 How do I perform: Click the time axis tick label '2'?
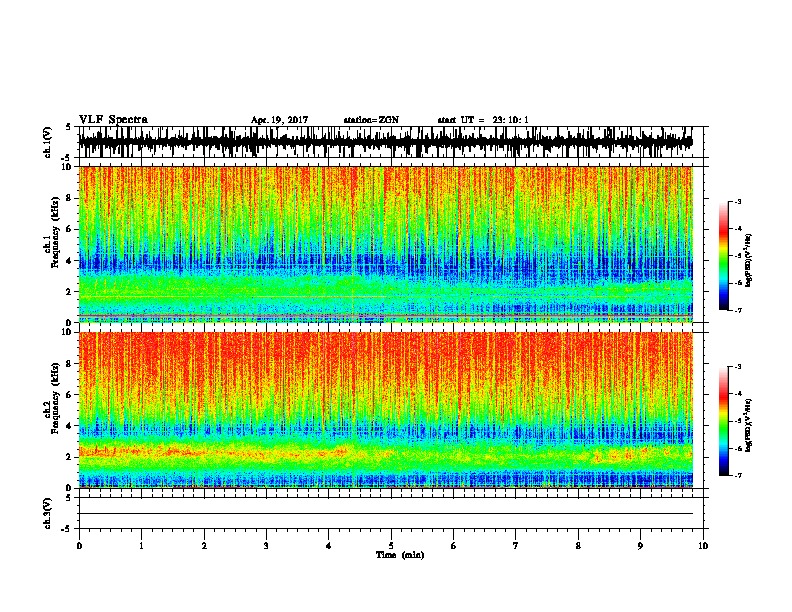[x=204, y=546]
